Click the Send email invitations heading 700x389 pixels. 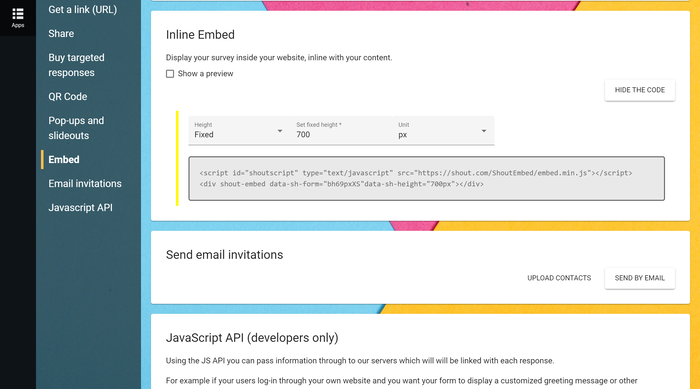[x=224, y=255]
